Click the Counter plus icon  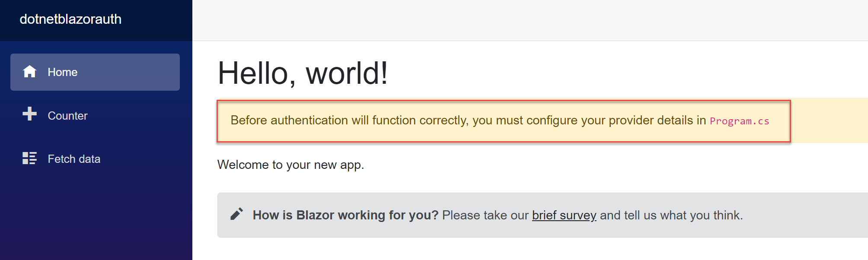click(29, 114)
